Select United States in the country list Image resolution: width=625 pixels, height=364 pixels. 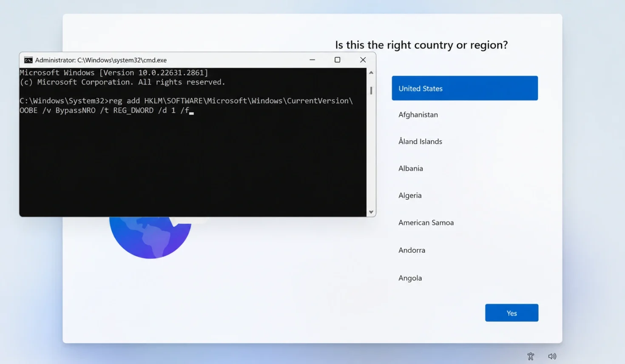point(465,88)
